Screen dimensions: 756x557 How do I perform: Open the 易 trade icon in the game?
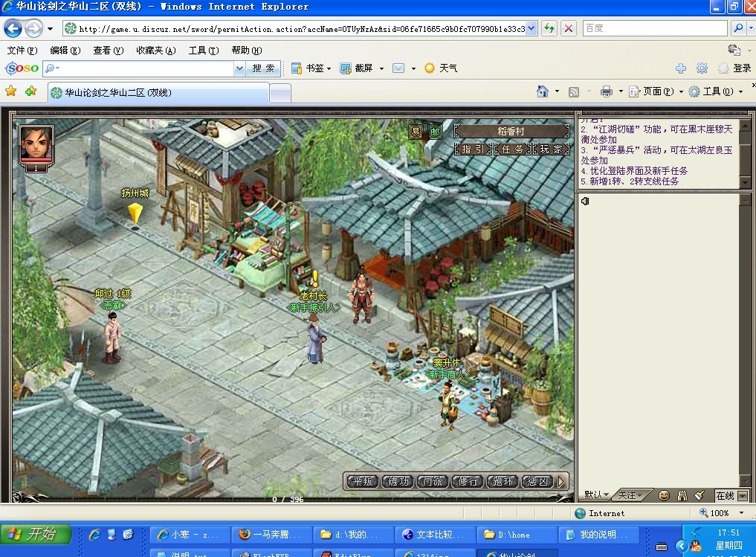[416, 132]
